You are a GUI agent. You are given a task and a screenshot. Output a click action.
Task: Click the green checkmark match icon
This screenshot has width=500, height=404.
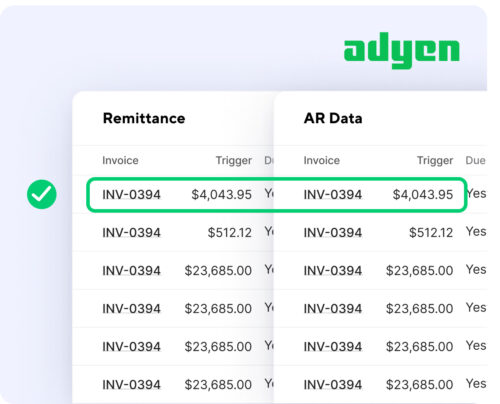click(x=42, y=194)
